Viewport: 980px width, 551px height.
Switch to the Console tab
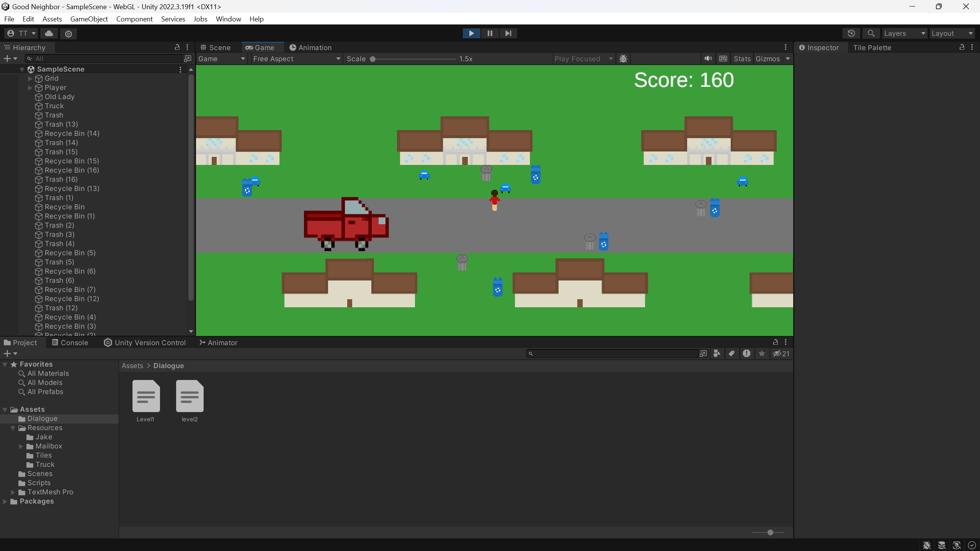point(70,342)
